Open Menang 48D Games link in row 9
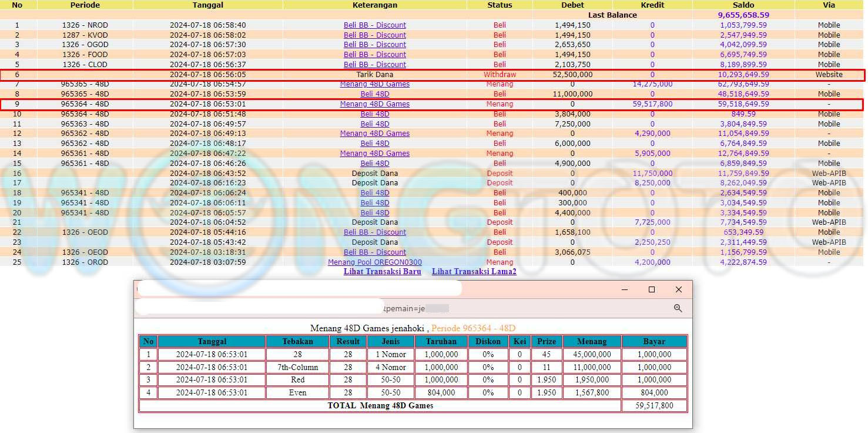Screen dimensions: 868x433 click(374, 104)
